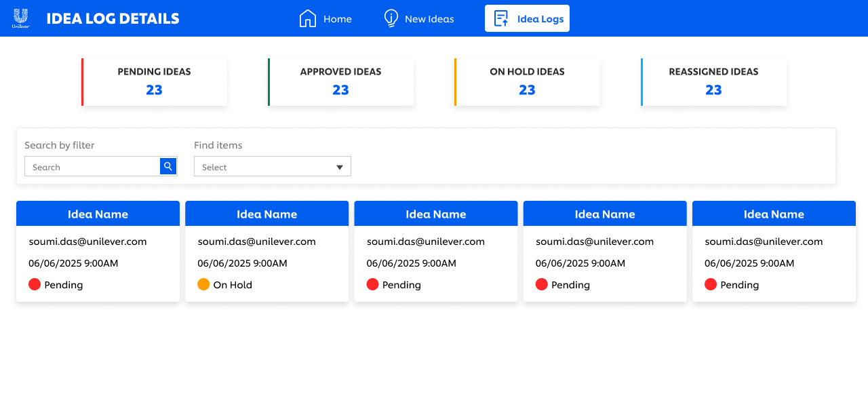
Task: Click the email on fourth idea card
Action: pyautogui.click(x=595, y=241)
